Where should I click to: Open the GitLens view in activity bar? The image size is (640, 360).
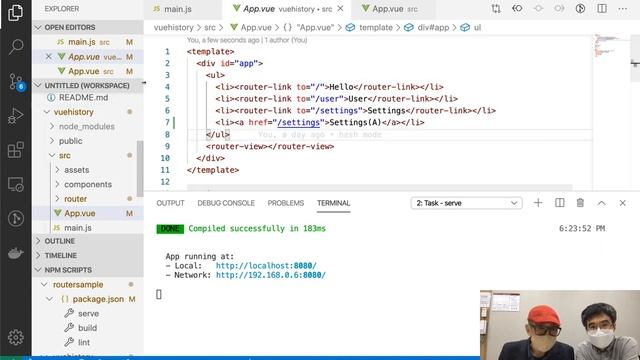(x=16, y=219)
